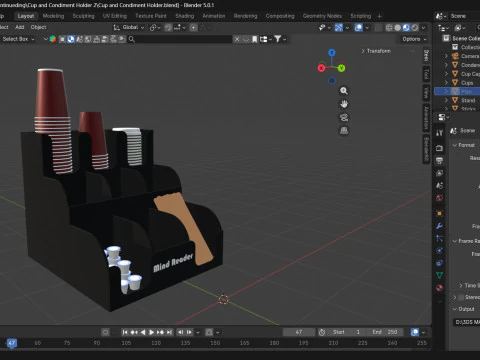The height and width of the screenshot is (360, 480).
Task: Select the Cups object in outliner
Action: click(467, 83)
